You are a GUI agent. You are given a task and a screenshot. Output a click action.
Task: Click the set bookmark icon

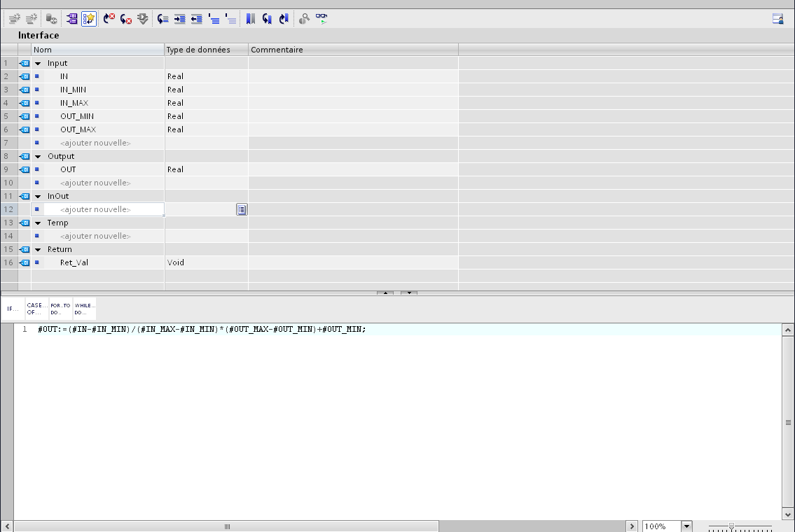(x=251, y=19)
